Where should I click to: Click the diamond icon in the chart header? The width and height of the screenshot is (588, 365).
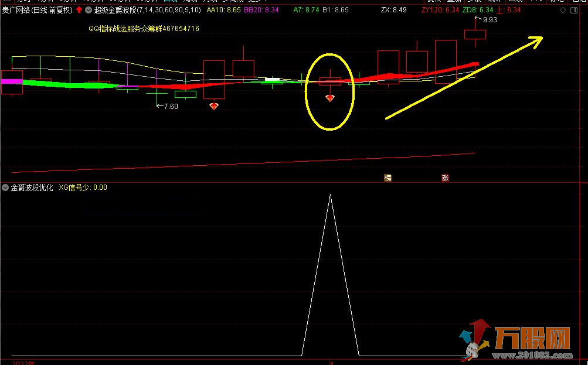[x=563, y=10]
